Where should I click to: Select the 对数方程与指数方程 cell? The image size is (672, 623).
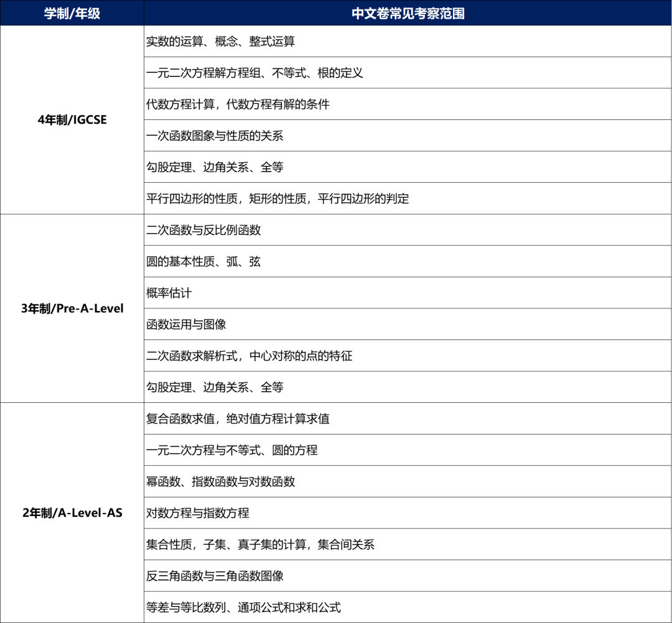point(198,513)
